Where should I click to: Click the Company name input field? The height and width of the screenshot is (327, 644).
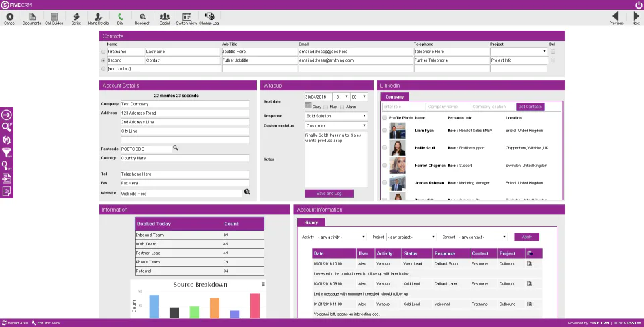(x=448, y=107)
